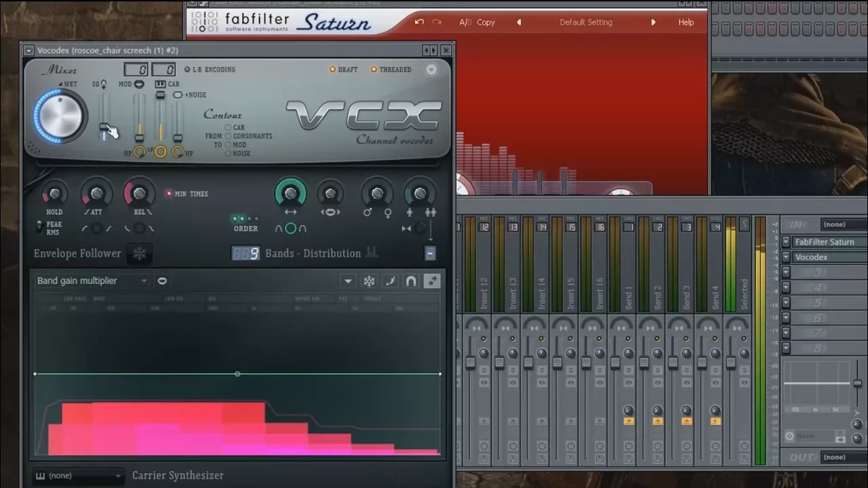
Task: Open empty effect slot 3 arrow in mixer
Action: coord(786,272)
